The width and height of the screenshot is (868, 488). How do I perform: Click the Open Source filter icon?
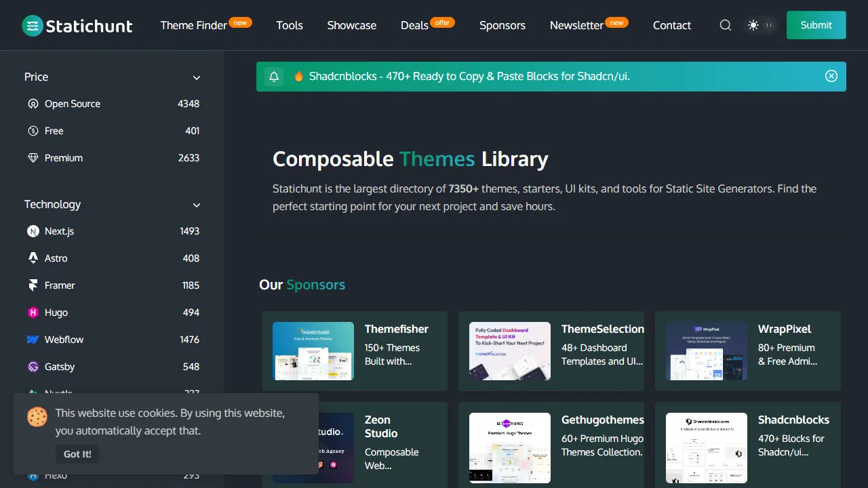tap(33, 104)
